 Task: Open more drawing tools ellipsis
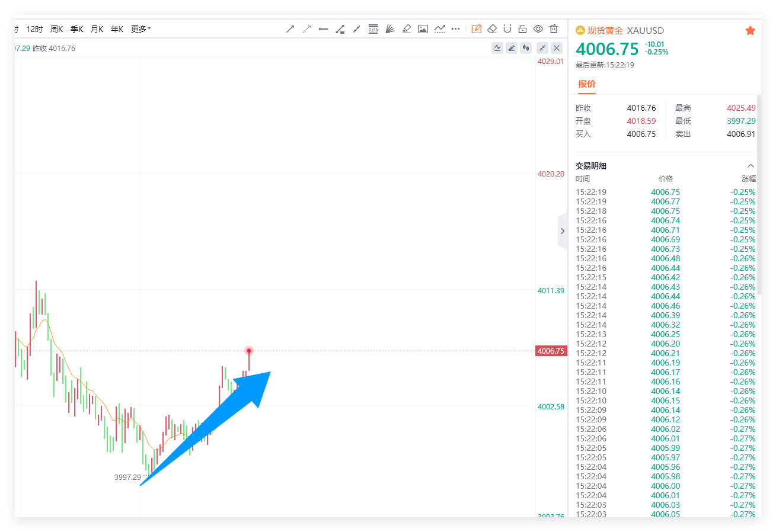pos(456,28)
